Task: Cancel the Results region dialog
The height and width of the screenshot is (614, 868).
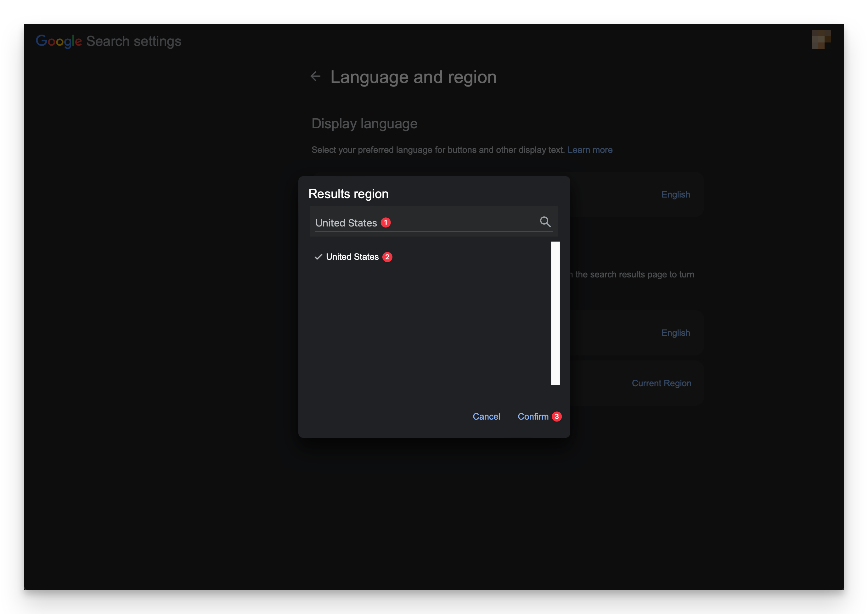Action: (486, 416)
